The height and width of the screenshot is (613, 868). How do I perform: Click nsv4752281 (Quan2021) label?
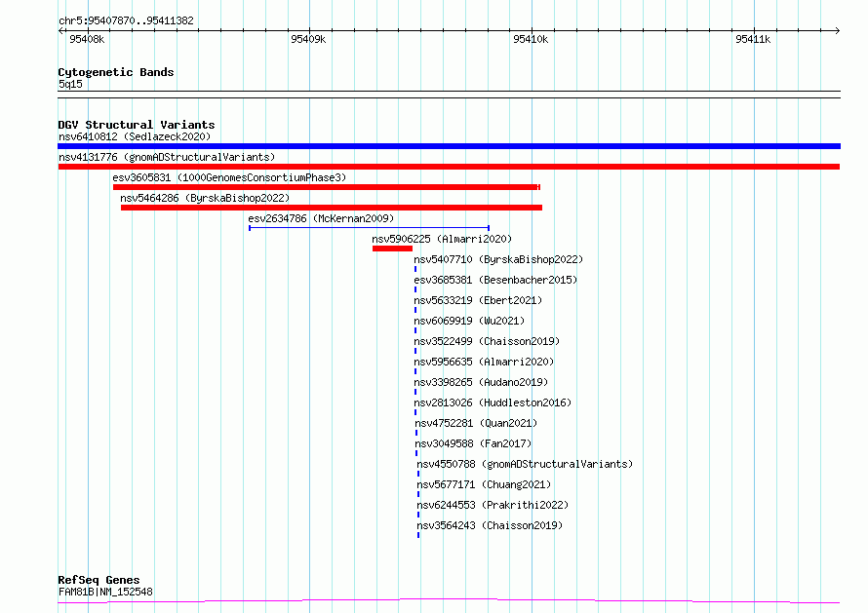(x=476, y=423)
